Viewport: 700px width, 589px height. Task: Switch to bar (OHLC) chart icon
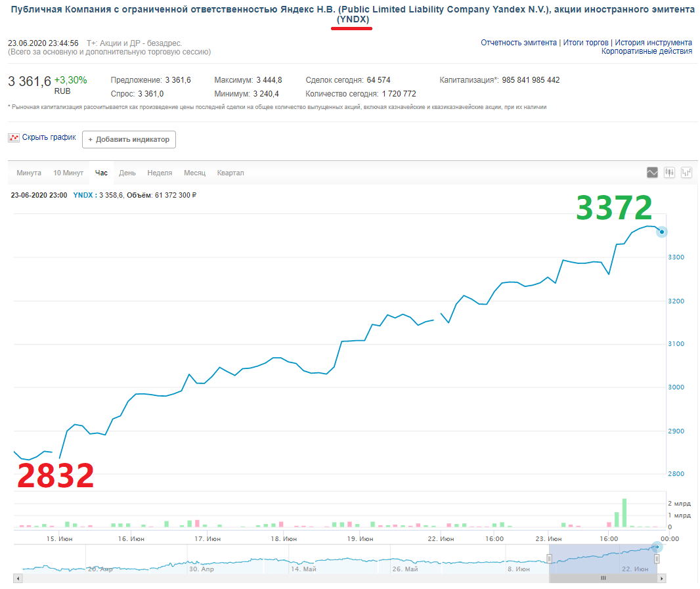(x=686, y=173)
